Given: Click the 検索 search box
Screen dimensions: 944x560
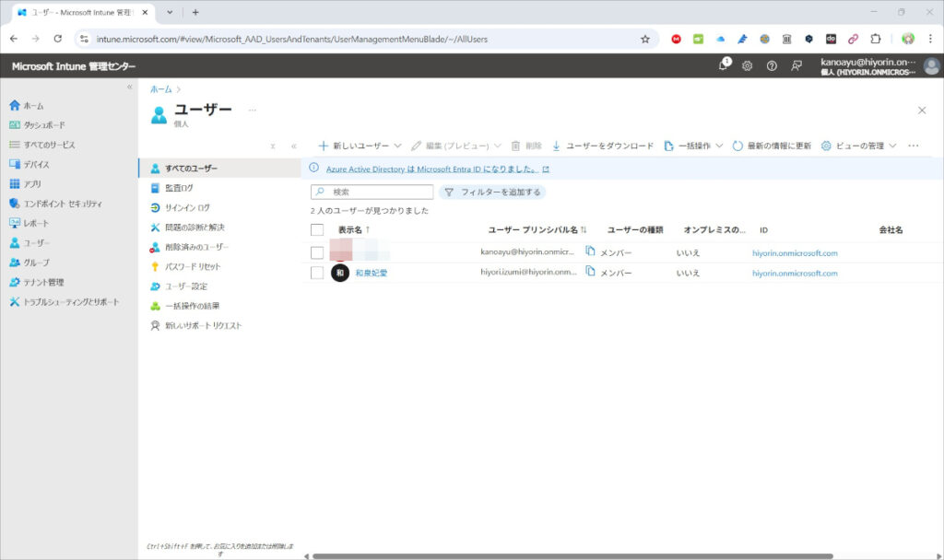Looking at the screenshot, I should click(372, 192).
